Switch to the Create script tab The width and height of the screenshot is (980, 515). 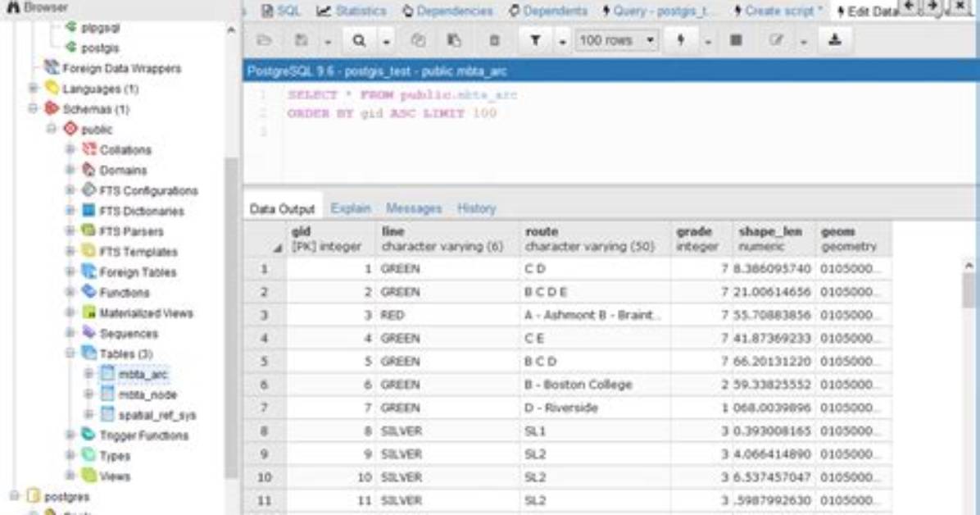pyautogui.click(x=778, y=11)
